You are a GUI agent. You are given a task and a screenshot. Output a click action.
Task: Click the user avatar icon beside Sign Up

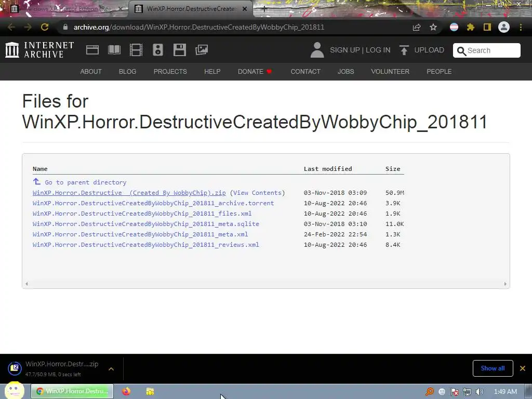tap(317, 50)
